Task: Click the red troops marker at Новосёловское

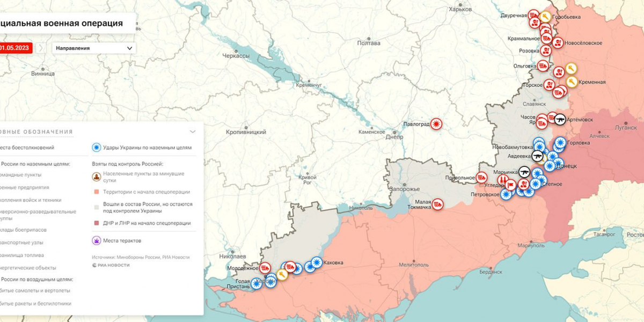Action: 558,43
